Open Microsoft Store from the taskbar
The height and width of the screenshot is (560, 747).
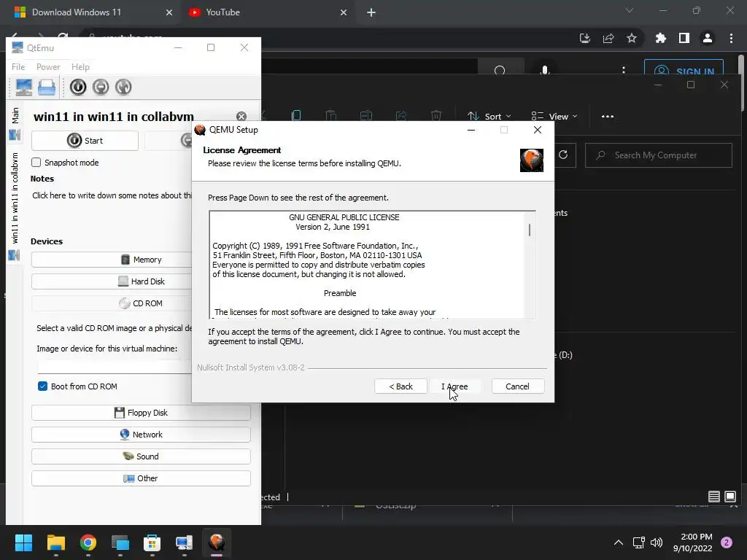point(152,542)
